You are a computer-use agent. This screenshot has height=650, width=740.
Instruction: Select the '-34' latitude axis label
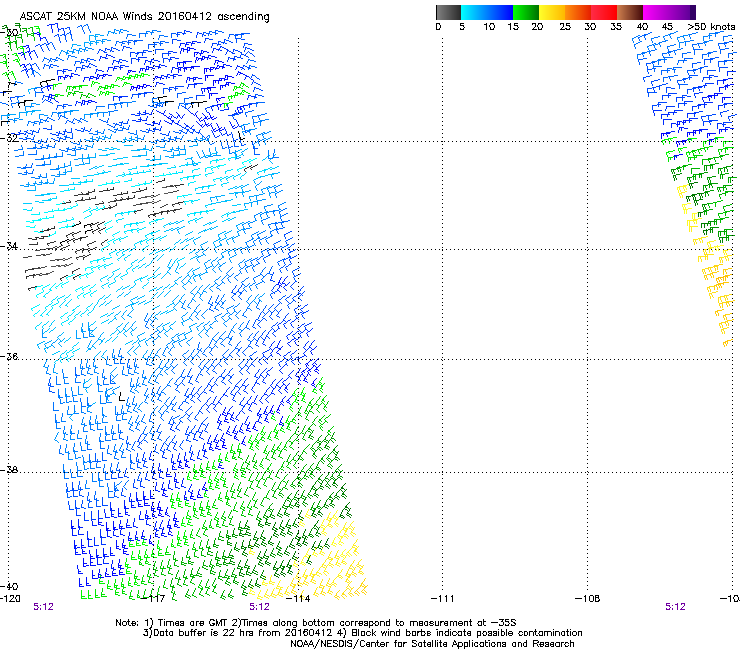(10, 246)
